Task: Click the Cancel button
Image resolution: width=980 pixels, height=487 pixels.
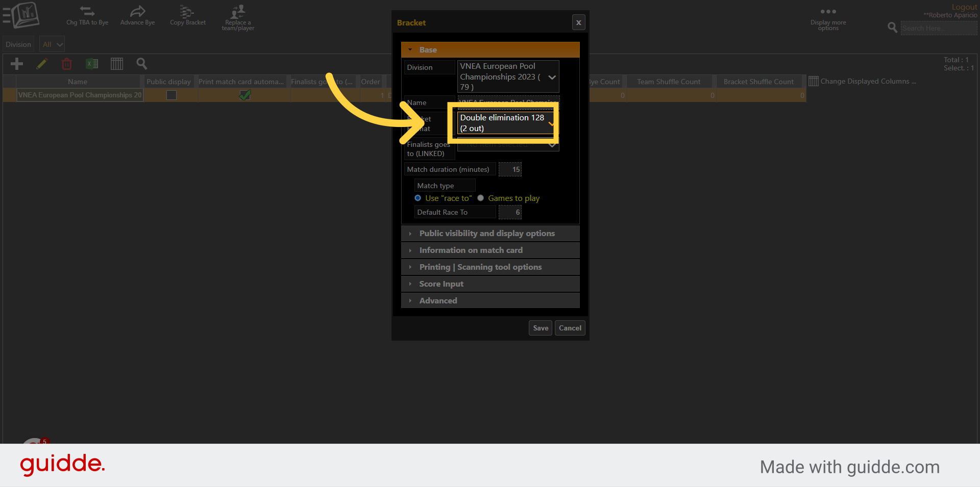Action: tap(570, 328)
